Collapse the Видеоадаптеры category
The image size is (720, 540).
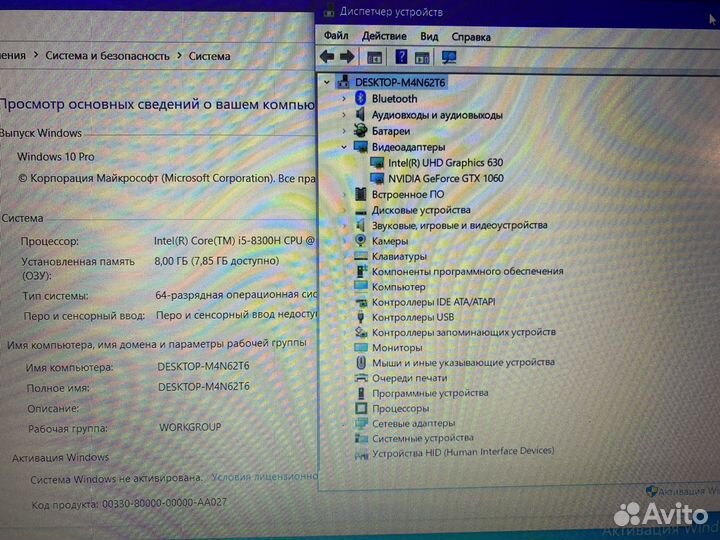pos(345,147)
